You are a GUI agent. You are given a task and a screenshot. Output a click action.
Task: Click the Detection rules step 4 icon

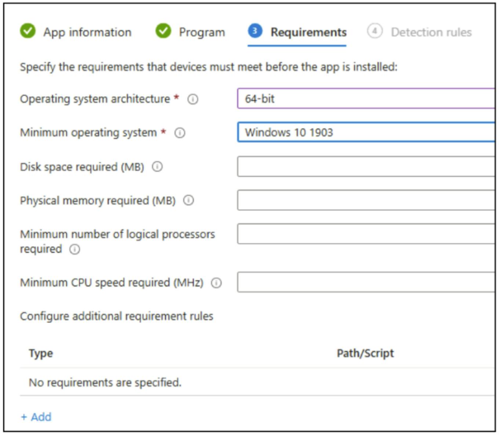pos(375,31)
